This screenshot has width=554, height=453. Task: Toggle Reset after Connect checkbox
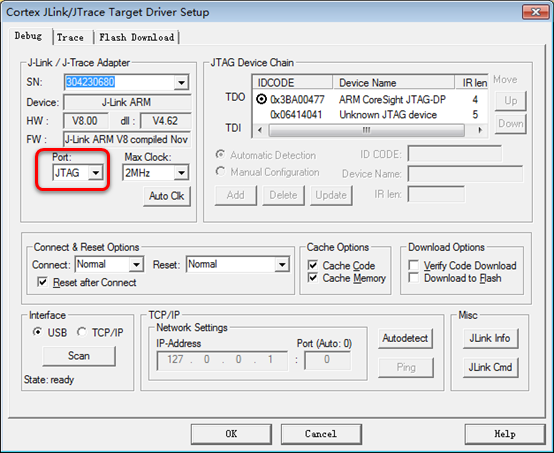pyautogui.click(x=42, y=282)
